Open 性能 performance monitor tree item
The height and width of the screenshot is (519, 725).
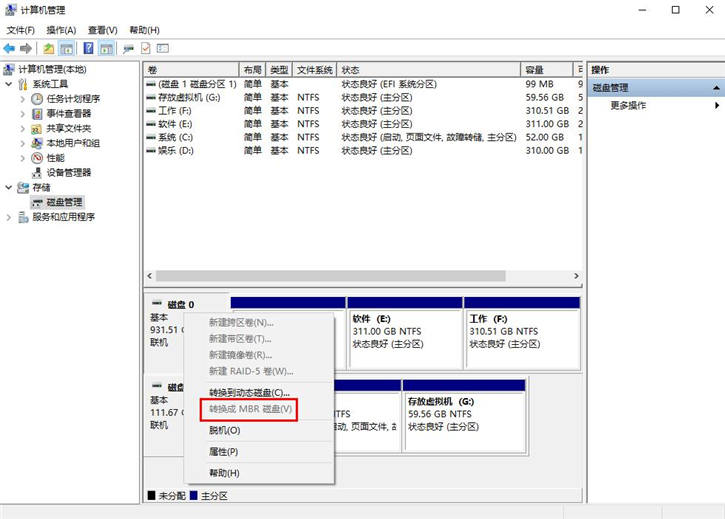pos(55,158)
